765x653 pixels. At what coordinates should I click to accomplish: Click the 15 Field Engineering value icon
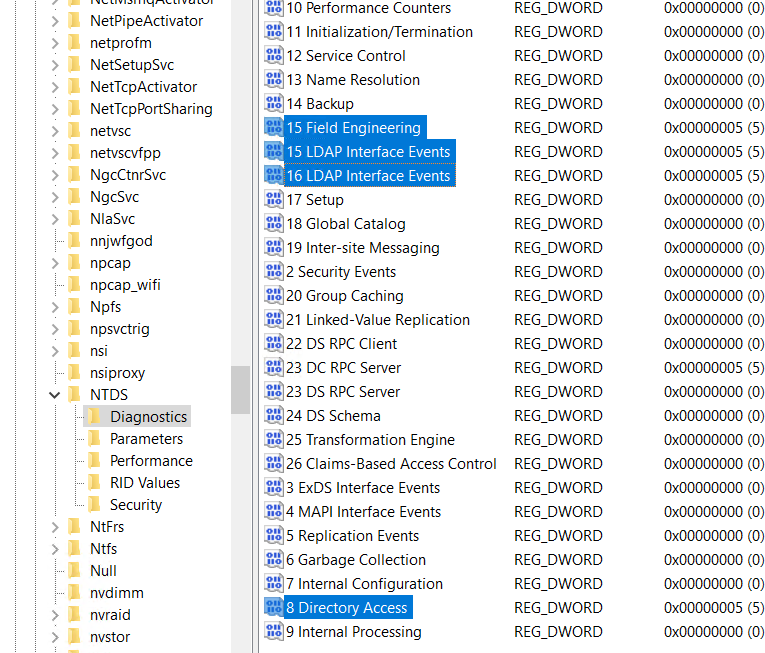coord(273,128)
